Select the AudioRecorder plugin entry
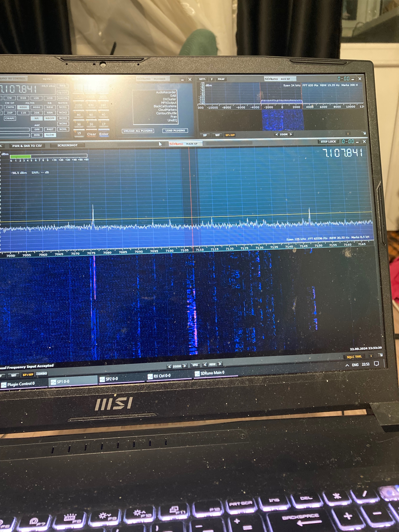 click(166, 92)
